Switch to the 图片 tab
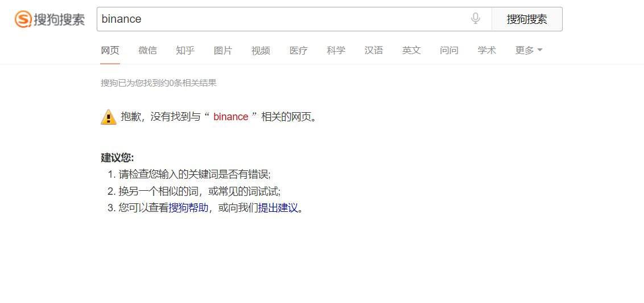 223,51
